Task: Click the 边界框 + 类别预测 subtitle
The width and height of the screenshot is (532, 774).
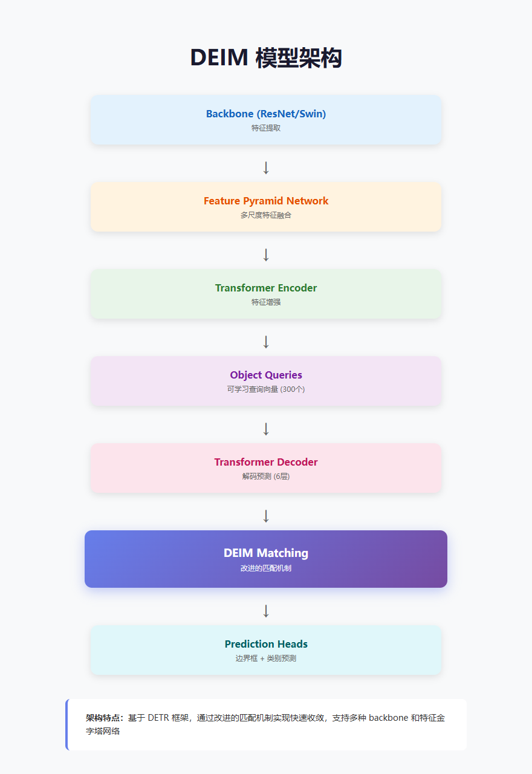Action: click(266, 659)
